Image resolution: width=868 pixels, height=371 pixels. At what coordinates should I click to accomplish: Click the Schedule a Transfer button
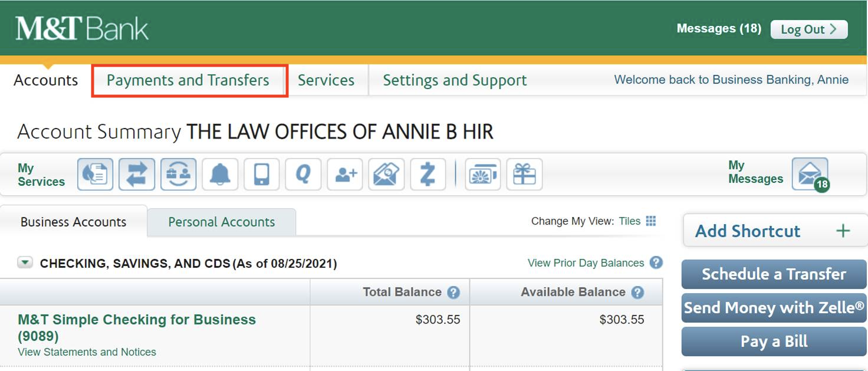tap(773, 274)
